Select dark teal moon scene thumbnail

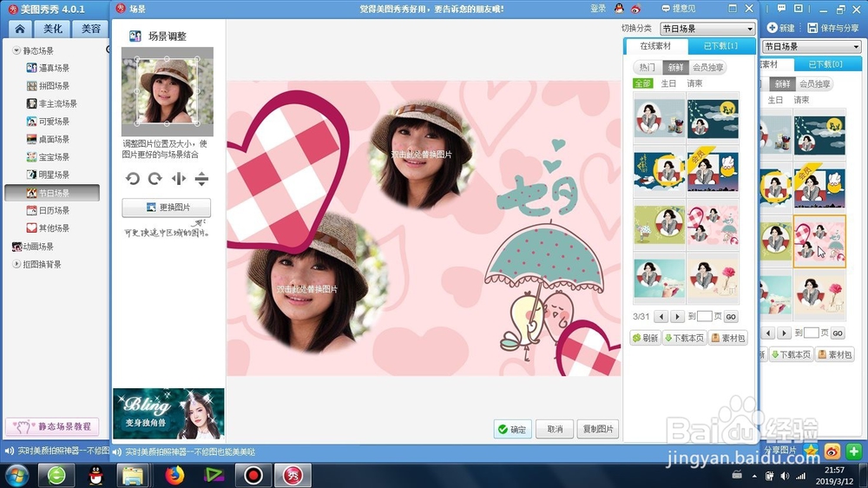coord(713,119)
